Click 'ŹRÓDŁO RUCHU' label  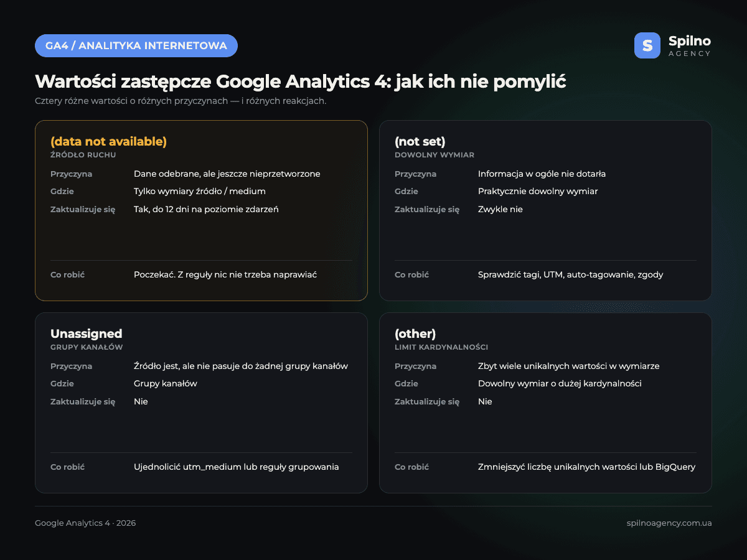(83, 155)
